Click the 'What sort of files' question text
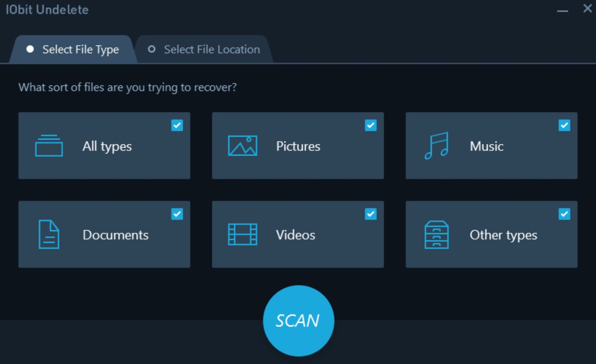The image size is (596, 364). coord(128,88)
